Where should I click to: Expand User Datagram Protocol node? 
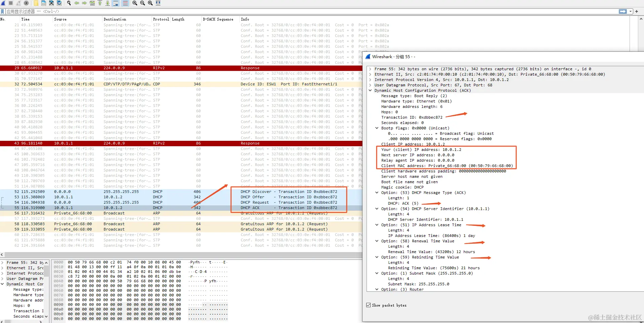pos(370,85)
